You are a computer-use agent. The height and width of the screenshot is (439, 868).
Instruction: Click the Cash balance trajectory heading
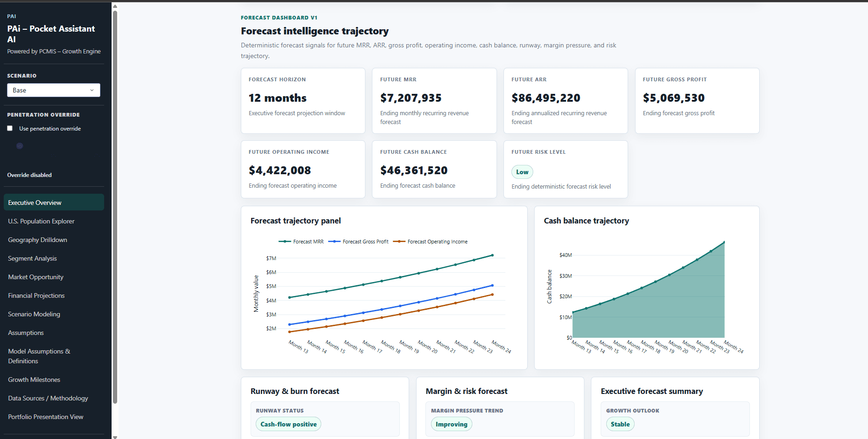pyautogui.click(x=586, y=221)
